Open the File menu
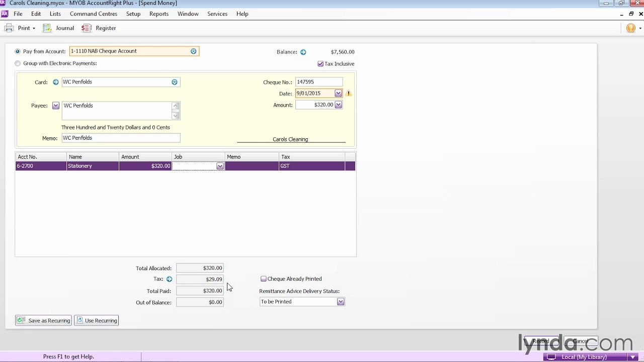The image size is (644, 362). point(18,14)
